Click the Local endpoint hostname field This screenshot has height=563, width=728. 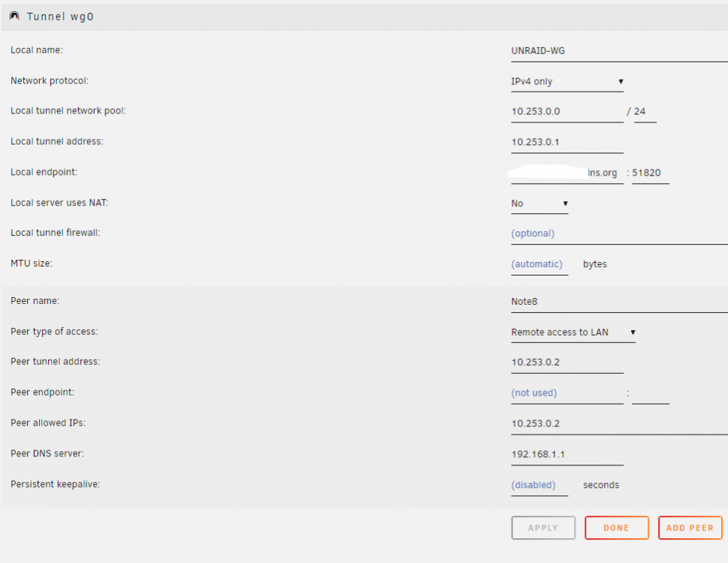point(567,173)
